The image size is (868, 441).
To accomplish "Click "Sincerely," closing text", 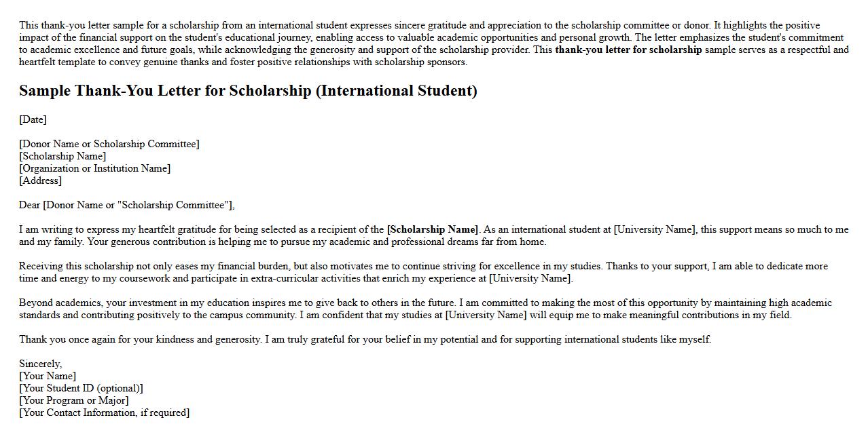I will (40, 364).
